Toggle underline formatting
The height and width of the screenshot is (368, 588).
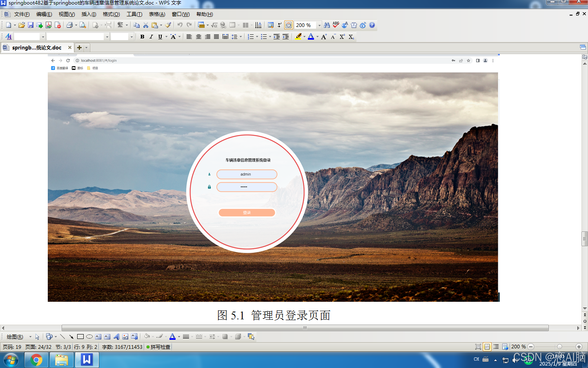[160, 36]
